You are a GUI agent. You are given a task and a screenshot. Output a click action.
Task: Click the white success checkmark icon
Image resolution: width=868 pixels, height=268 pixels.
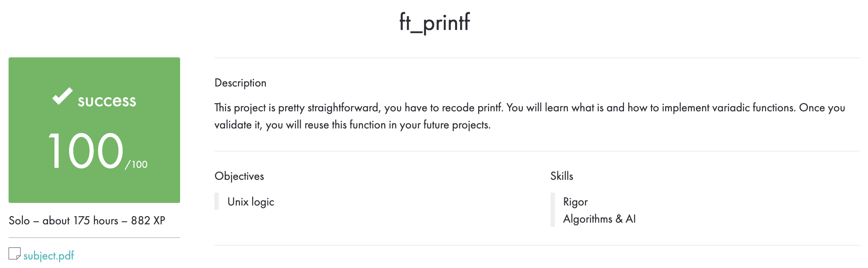tap(63, 96)
